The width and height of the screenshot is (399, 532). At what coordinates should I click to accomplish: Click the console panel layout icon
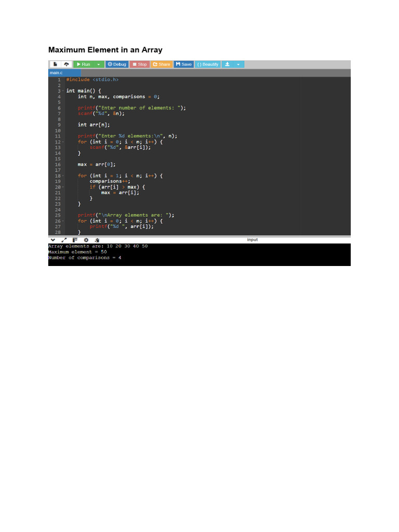pyautogui.click(x=75, y=240)
